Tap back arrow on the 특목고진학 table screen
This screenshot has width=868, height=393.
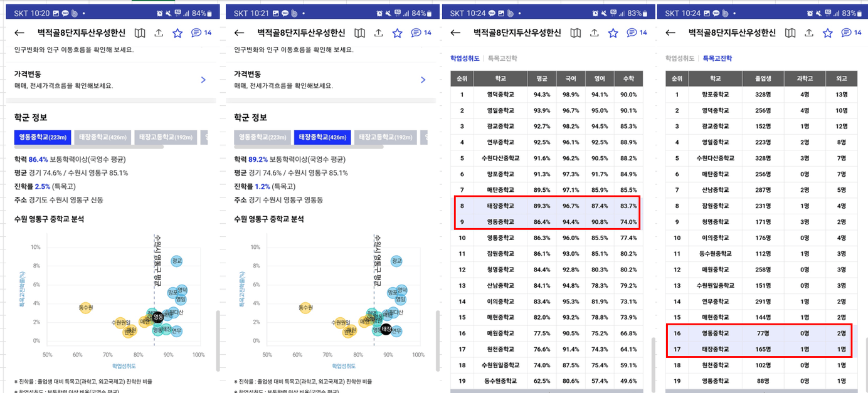click(x=670, y=33)
